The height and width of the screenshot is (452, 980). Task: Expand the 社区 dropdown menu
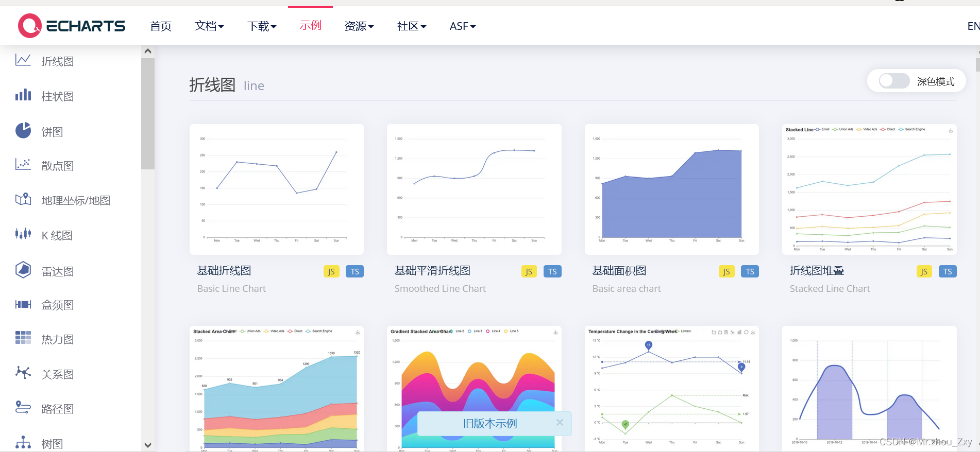[412, 26]
